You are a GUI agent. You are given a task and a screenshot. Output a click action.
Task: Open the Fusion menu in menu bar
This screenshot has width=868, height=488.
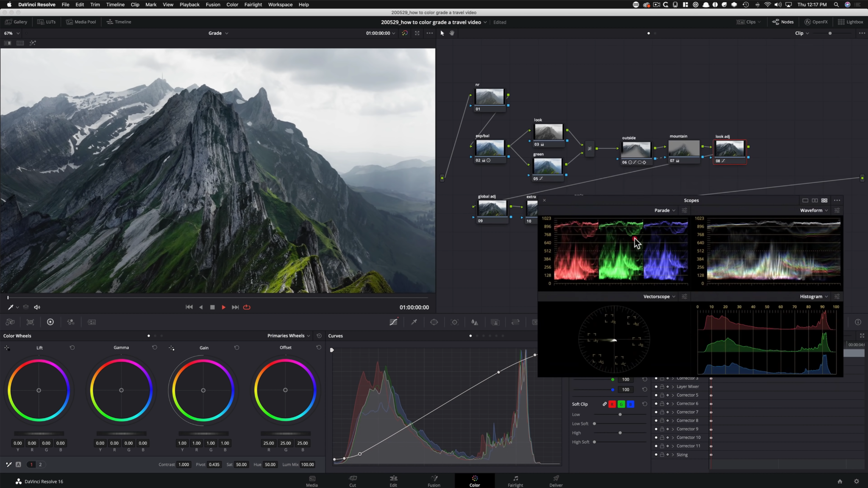click(x=213, y=5)
